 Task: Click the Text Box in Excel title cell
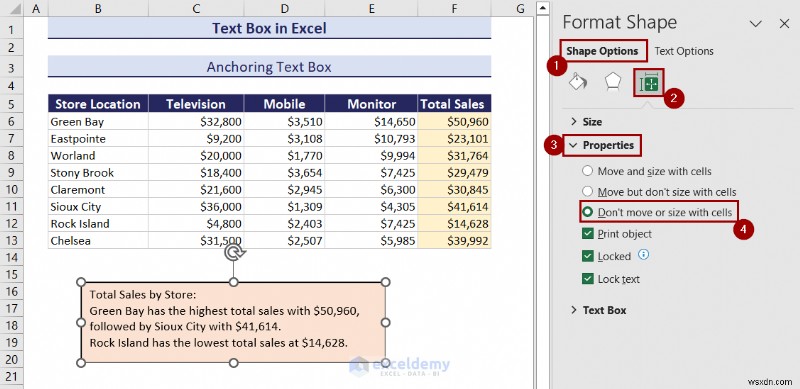(269, 28)
